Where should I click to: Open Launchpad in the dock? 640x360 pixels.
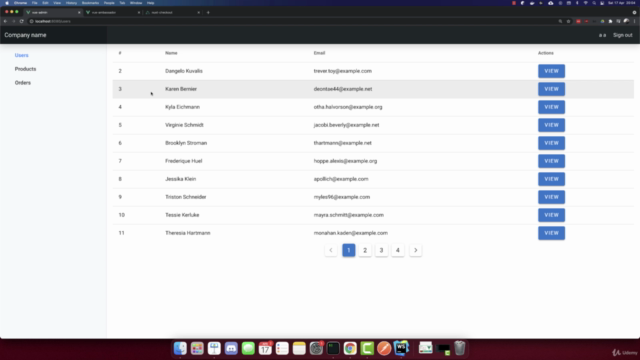(197, 348)
